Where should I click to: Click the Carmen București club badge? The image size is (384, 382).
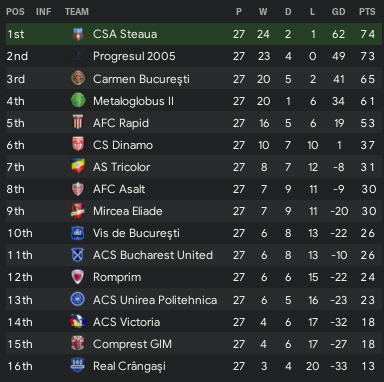(x=78, y=79)
